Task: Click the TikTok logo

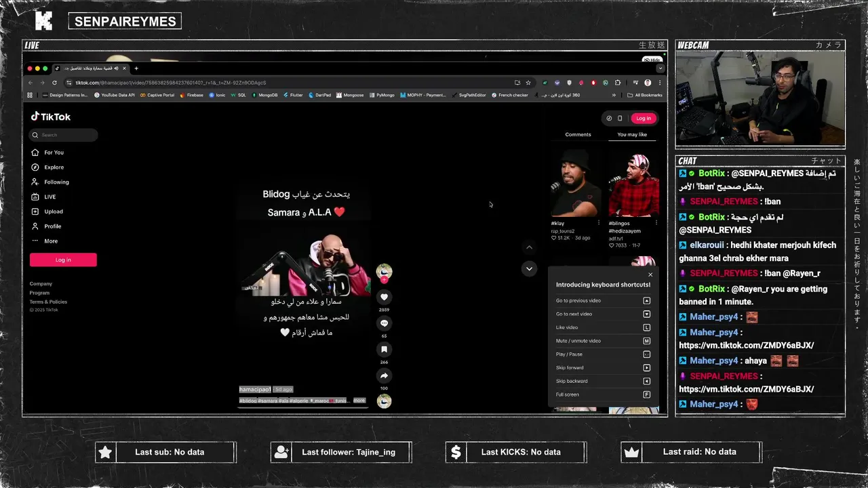Action: (51, 117)
